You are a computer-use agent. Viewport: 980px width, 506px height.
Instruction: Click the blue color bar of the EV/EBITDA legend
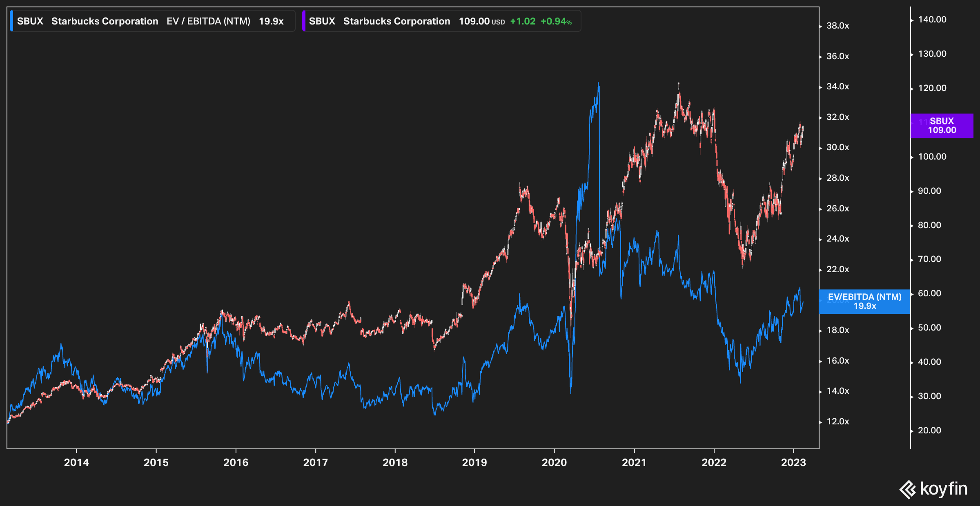pyautogui.click(x=11, y=21)
